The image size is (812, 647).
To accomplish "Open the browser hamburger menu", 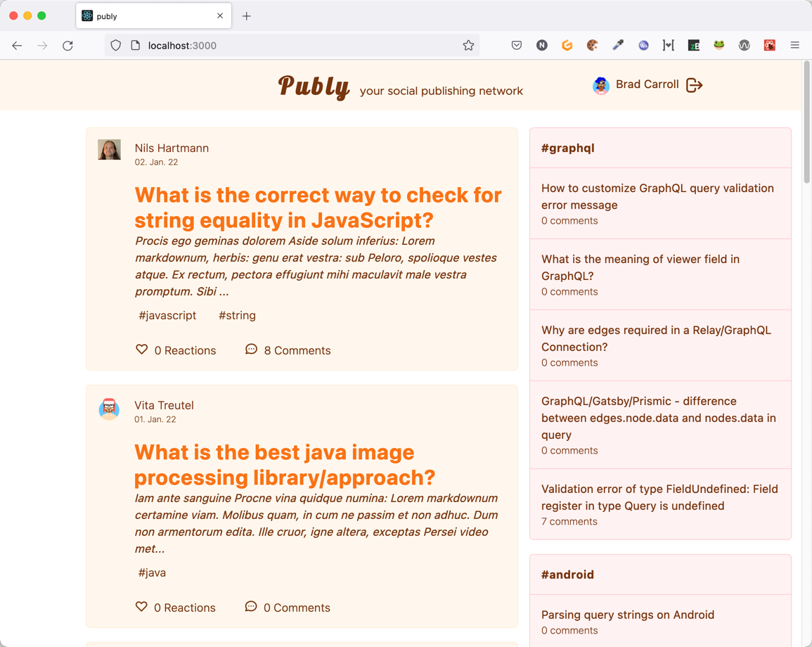I will point(795,46).
